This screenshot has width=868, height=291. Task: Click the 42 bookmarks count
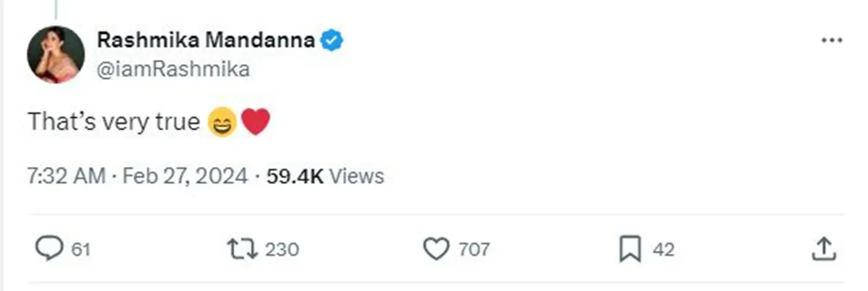tap(663, 250)
